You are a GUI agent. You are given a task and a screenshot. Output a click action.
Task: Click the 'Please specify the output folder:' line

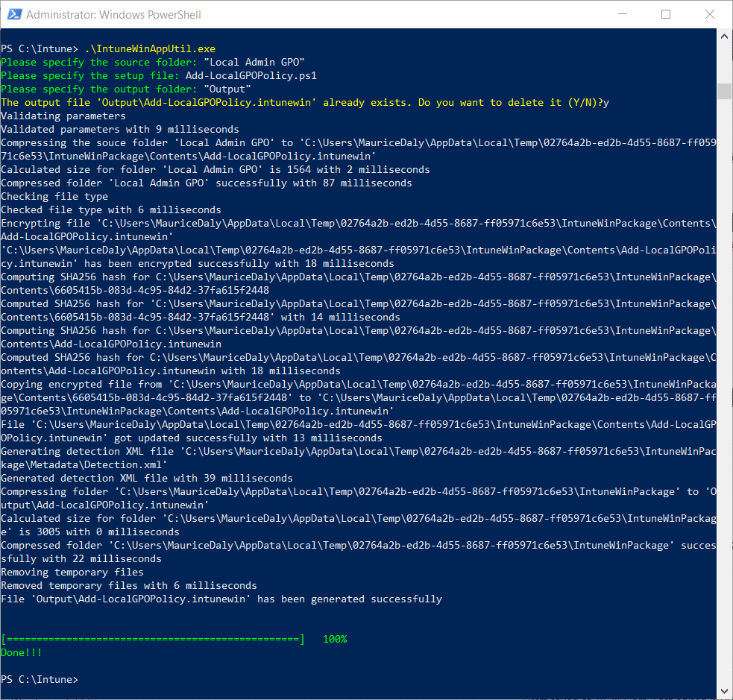(126, 89)
